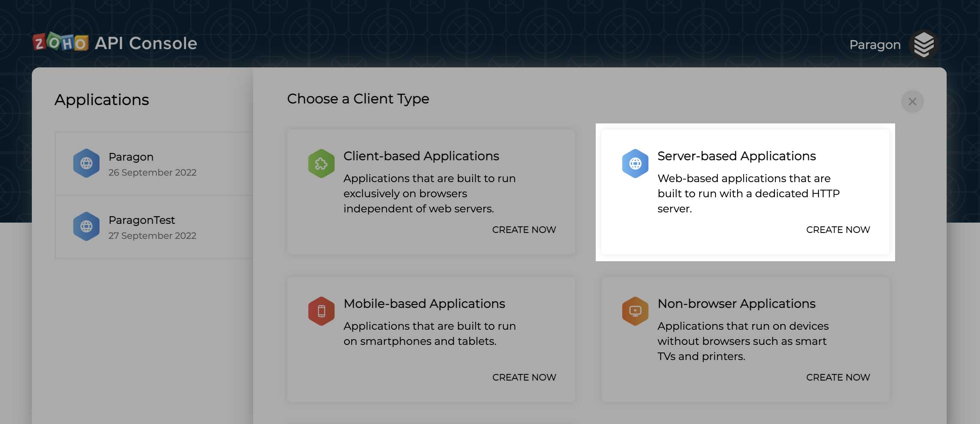This screenshot has width=980, height=424.
Task: Click the Server-based description about dedicated HTTP server
Action: 748,193
